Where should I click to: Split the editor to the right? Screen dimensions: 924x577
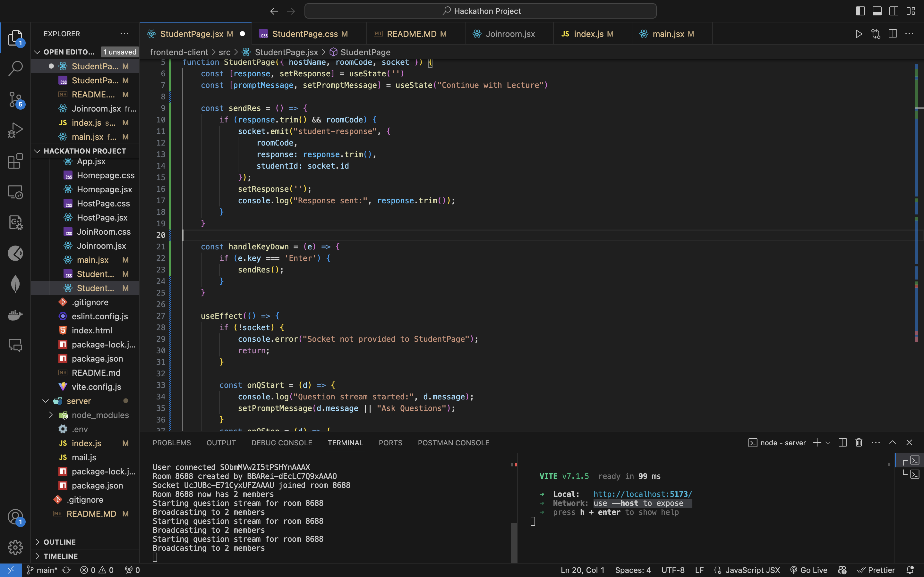[893, 34]
